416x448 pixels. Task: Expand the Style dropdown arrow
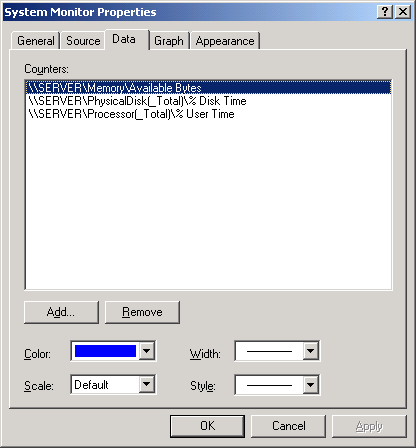click(x=310, y=385)
